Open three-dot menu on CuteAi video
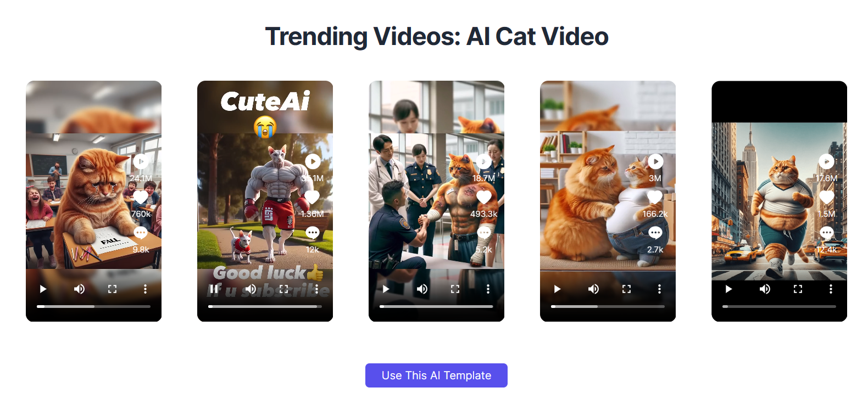868x410 pixels. 316,289
